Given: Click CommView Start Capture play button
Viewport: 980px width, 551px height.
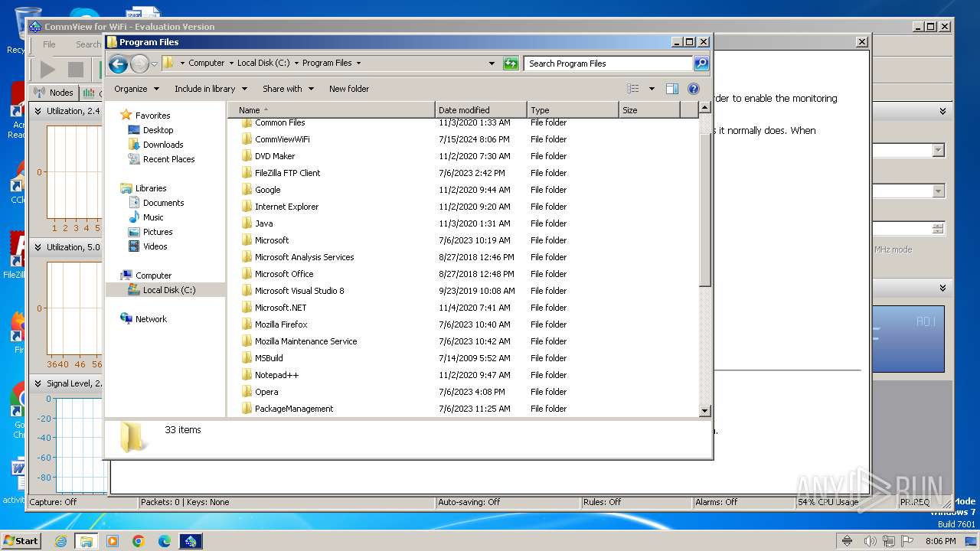Looking at the screenshot, I should click(47, 70).
